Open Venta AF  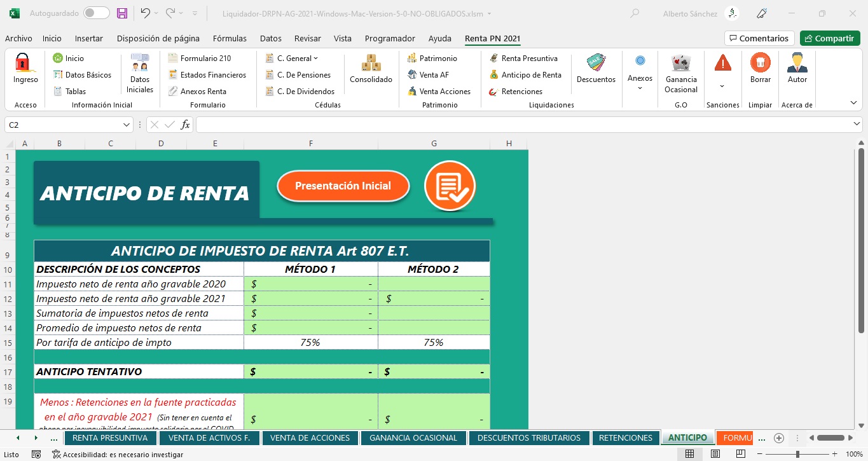click(x=428, y=74)
